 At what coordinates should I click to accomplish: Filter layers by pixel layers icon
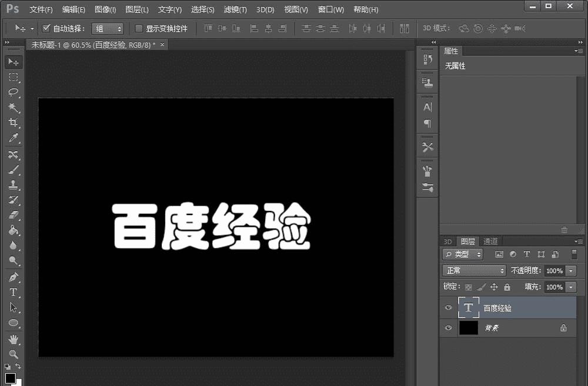coord(499,254)
